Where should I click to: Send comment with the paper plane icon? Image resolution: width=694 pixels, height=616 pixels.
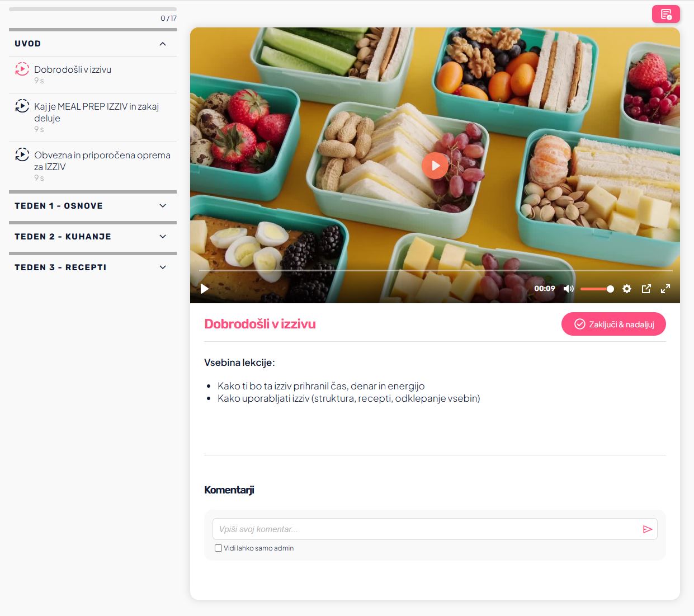pyautogui.click(x=648, y=529)
